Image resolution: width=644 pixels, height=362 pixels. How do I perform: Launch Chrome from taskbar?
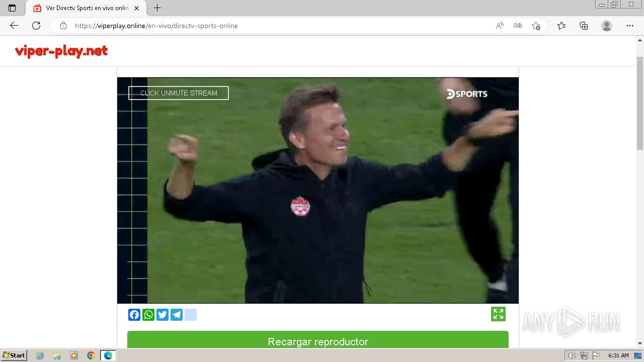tap(91, 355)
